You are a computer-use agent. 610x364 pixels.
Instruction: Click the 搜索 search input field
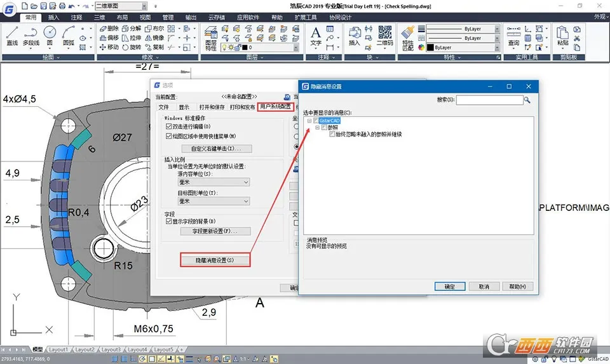(x=489, y=100)
